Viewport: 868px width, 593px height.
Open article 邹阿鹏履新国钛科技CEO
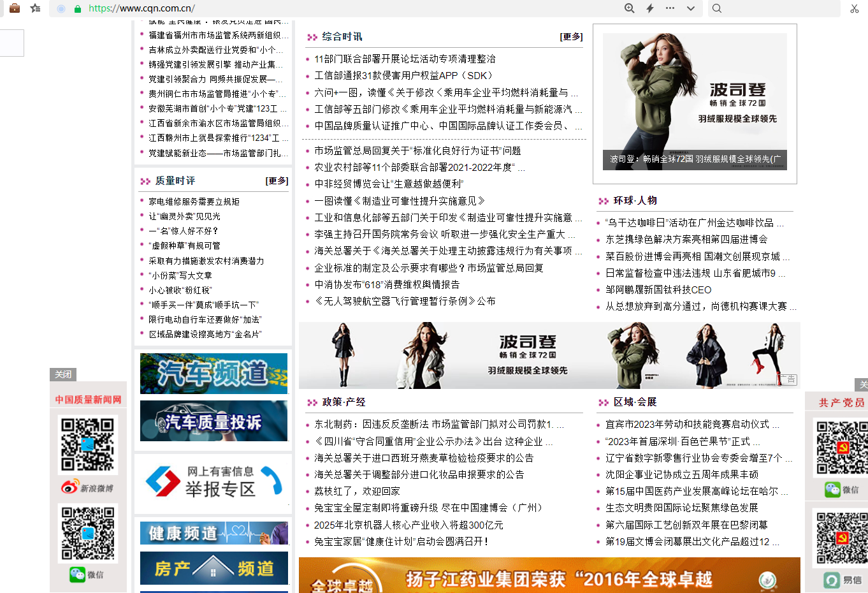658,289
